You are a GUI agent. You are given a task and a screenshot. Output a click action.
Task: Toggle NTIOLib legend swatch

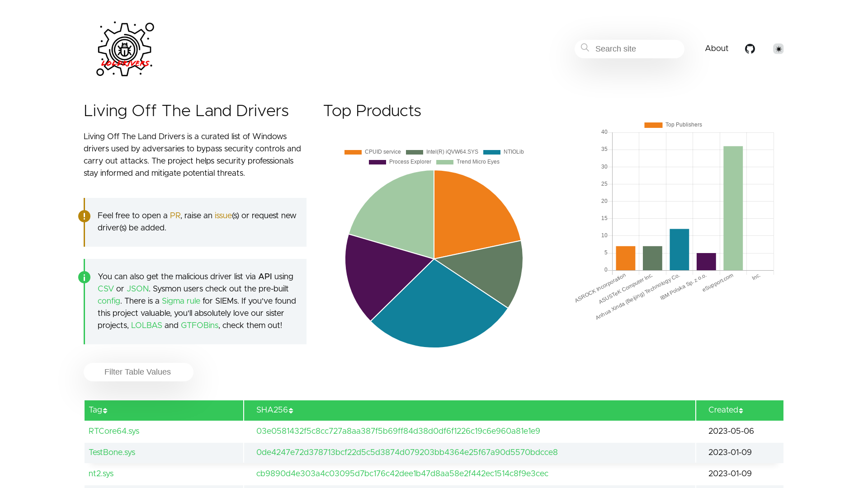492,152
